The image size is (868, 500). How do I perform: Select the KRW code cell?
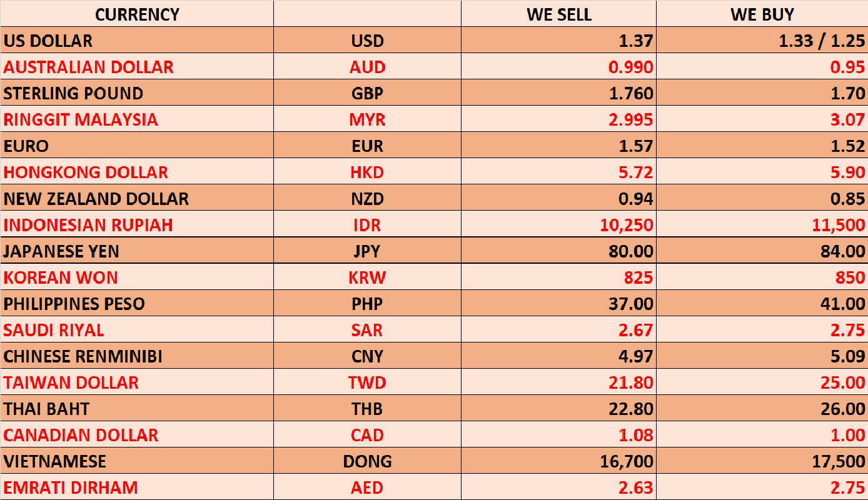pos(368,277)
